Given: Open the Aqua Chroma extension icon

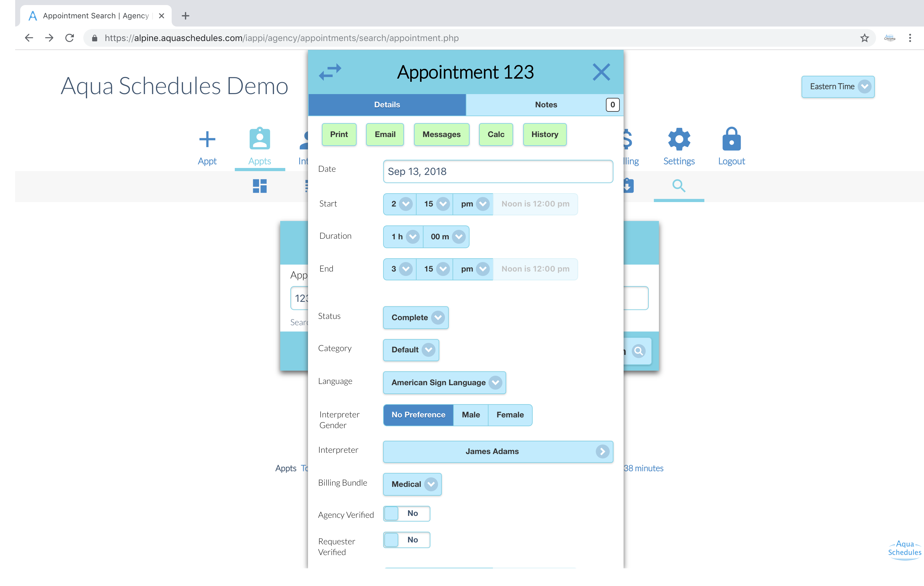Looking at the screenshot, I should pyautogui.click(x=890, y=38).
